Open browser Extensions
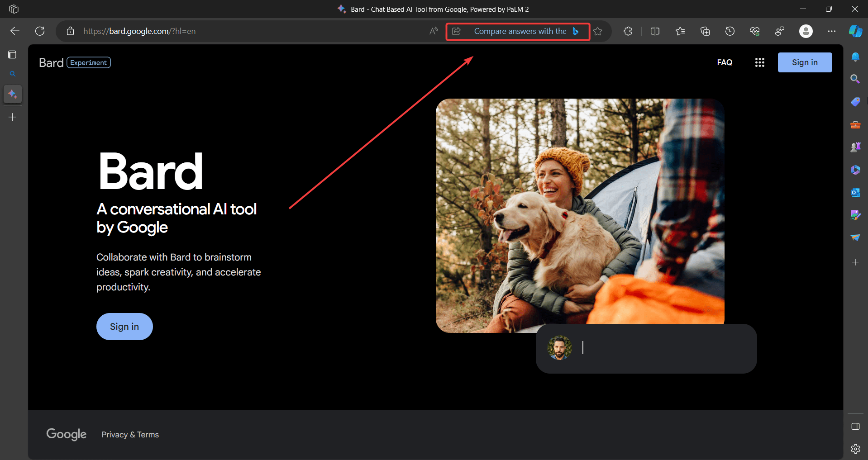The width and height of the screenshot is (868, 460). [628, 31]
